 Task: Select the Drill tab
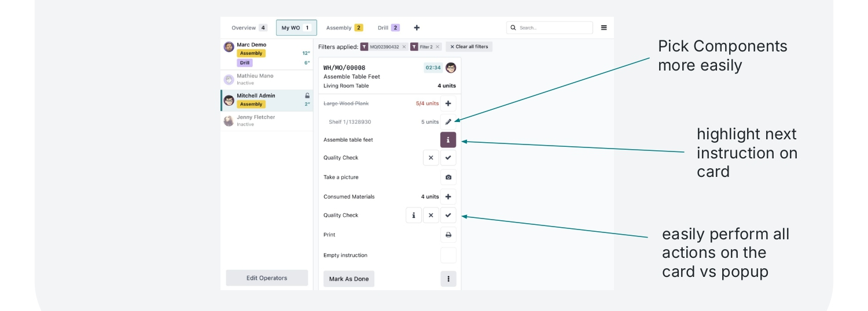pos(388,28)
